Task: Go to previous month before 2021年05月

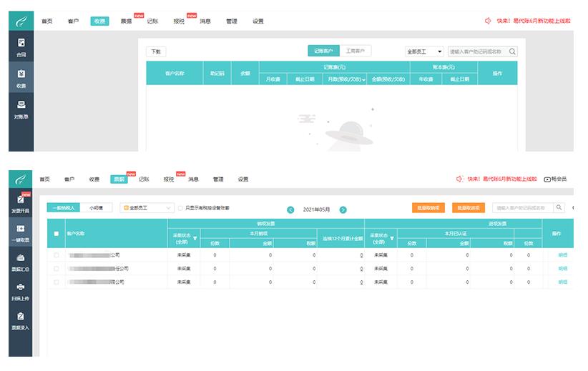Action: click(x=290, y=210)
